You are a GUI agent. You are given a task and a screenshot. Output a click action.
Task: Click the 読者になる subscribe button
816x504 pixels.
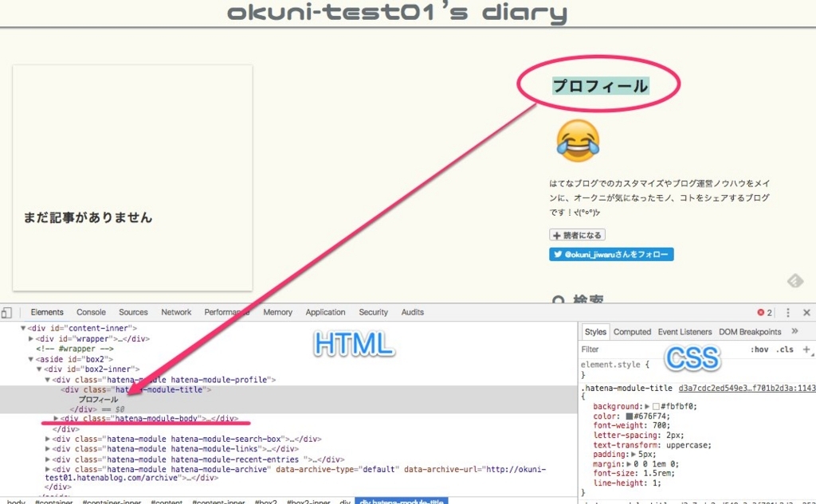577,235
